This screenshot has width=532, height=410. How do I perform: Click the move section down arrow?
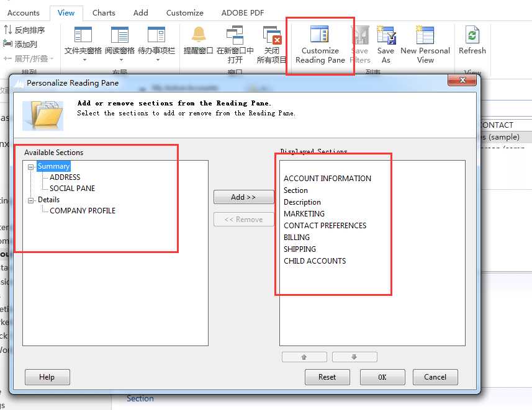tap(354, 357)
